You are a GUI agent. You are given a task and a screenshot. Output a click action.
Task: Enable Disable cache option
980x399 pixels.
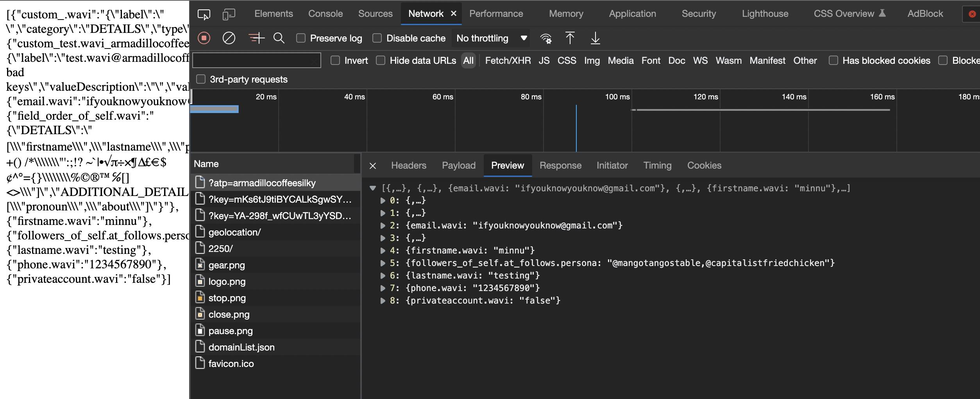point(377,38)
